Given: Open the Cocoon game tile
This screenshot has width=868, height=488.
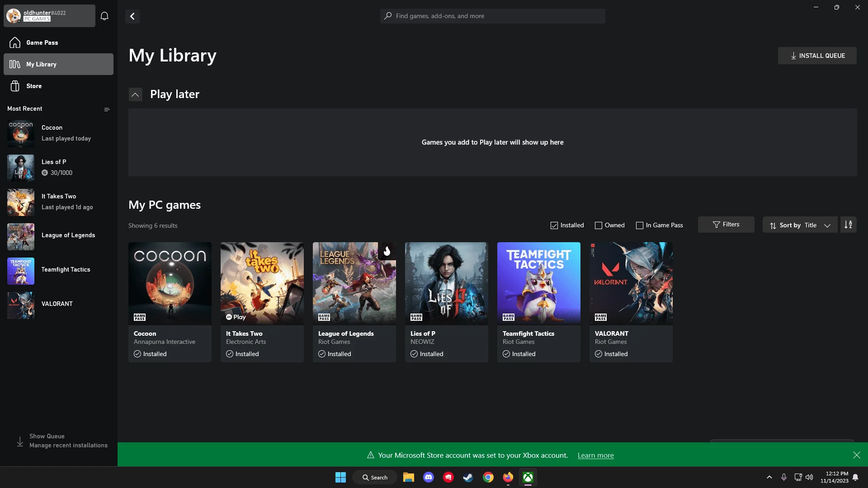Looking at the screenshot, I should pyautogui.click(x=170, y=302).
